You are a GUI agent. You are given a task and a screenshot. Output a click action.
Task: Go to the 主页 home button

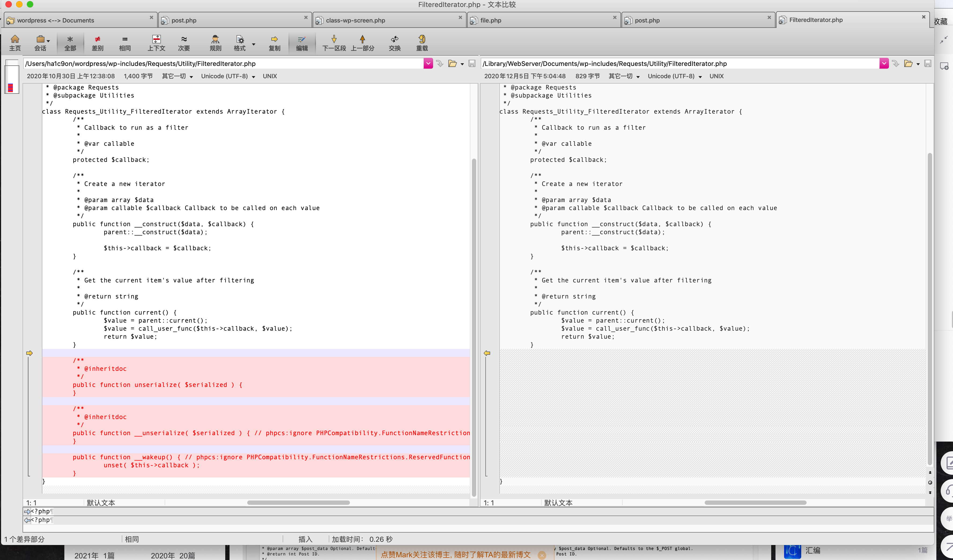tap(15, 43)
